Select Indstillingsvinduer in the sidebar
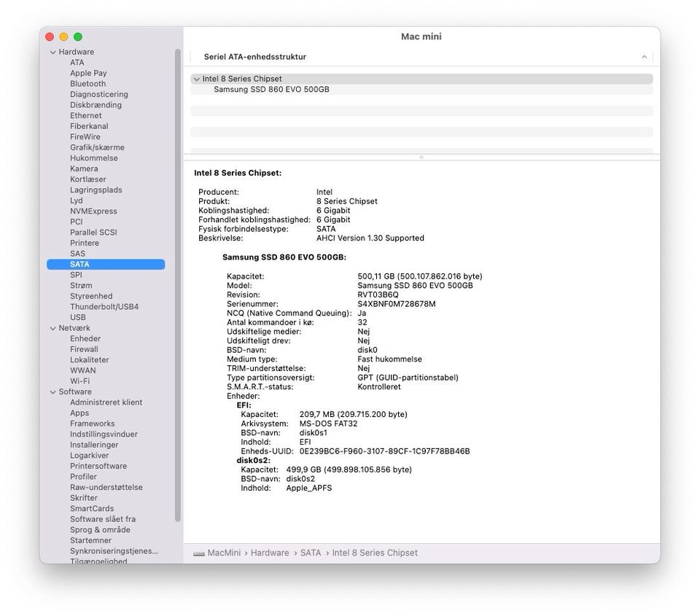This screenshot has width=700, height=616. [x=104, y=434]
